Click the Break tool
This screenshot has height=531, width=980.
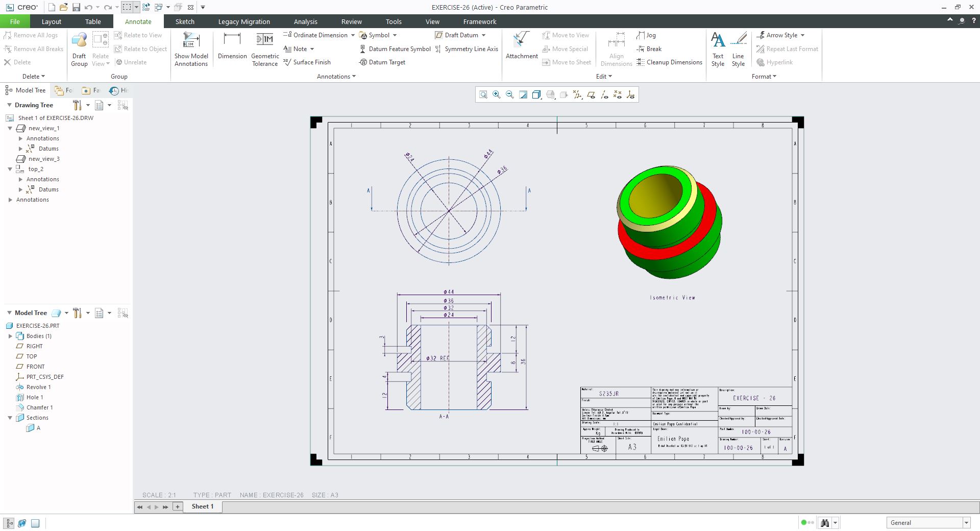point(649,49)
